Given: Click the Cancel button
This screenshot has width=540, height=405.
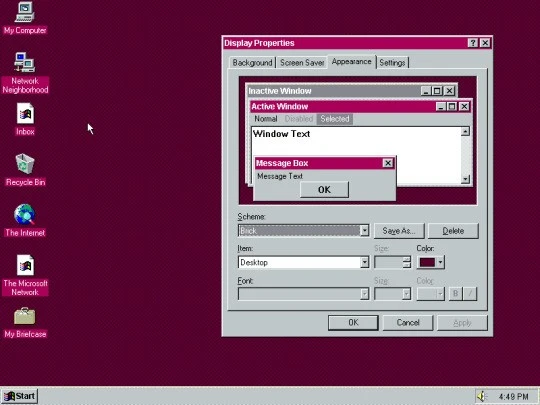Looking at the screenshot, I should [408, 323].
